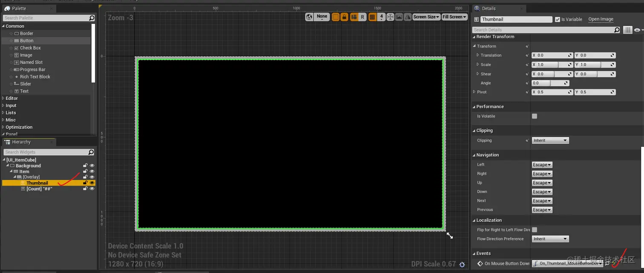
Task: Open the grid snap size 4 dropdown
Action: tap(382, 17)
